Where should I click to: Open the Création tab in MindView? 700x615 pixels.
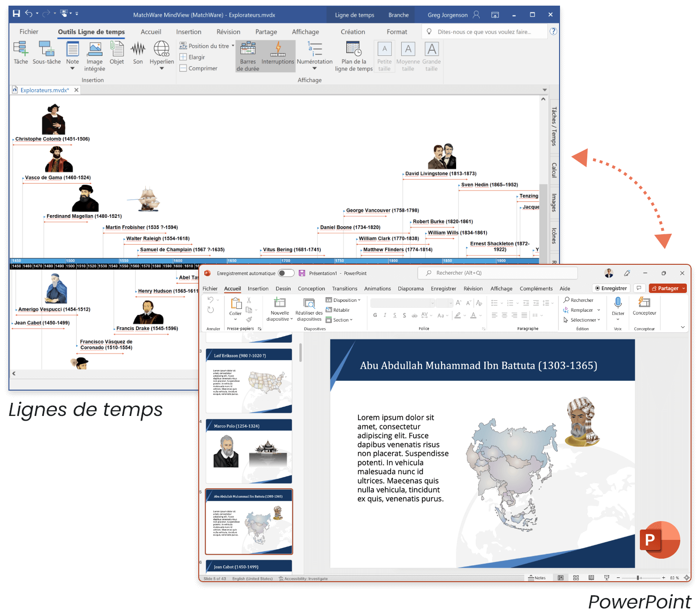point(353,32)
